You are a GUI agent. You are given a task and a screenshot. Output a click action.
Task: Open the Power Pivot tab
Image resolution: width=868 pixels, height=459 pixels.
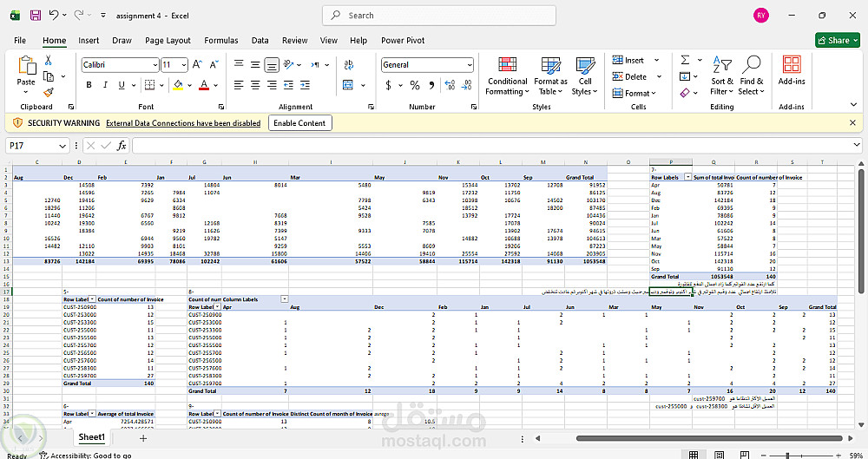click(403, 40)
